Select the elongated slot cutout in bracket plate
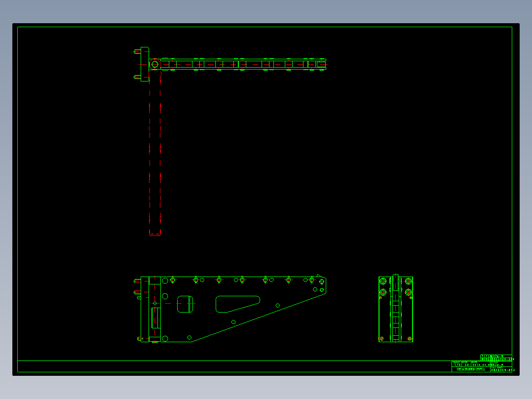 coord(238,304)
